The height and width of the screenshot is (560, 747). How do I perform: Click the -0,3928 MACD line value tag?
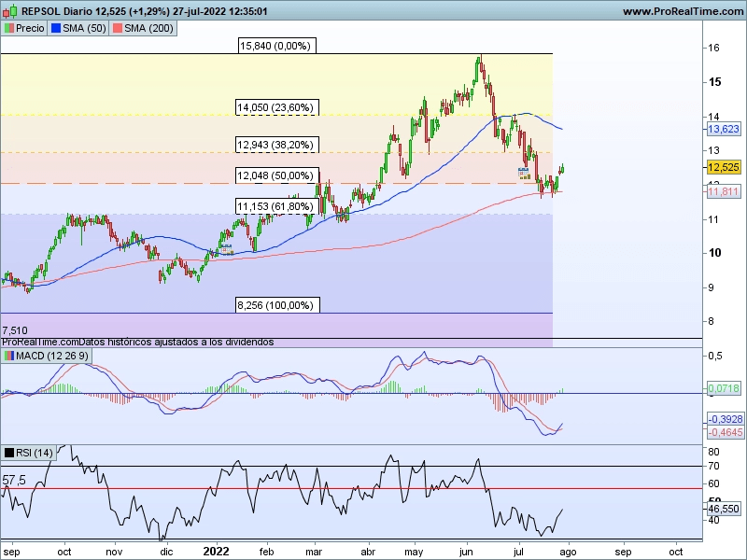725,419
